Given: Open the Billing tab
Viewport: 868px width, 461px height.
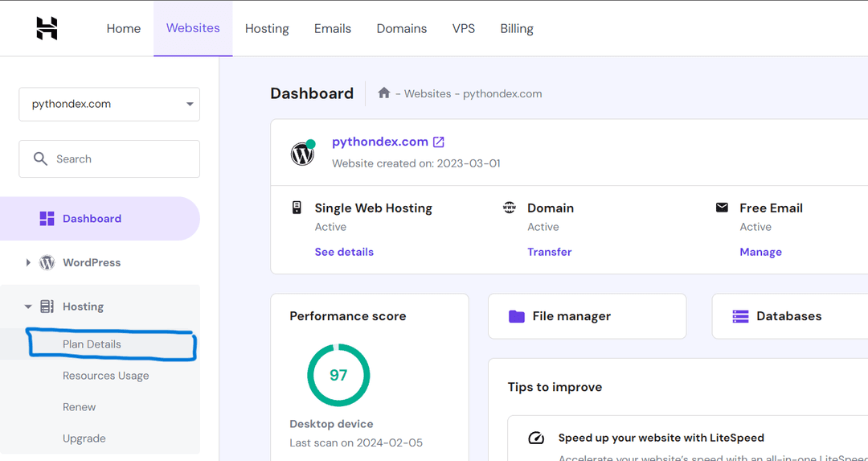Looking at the screenshot, I should 517,28.
